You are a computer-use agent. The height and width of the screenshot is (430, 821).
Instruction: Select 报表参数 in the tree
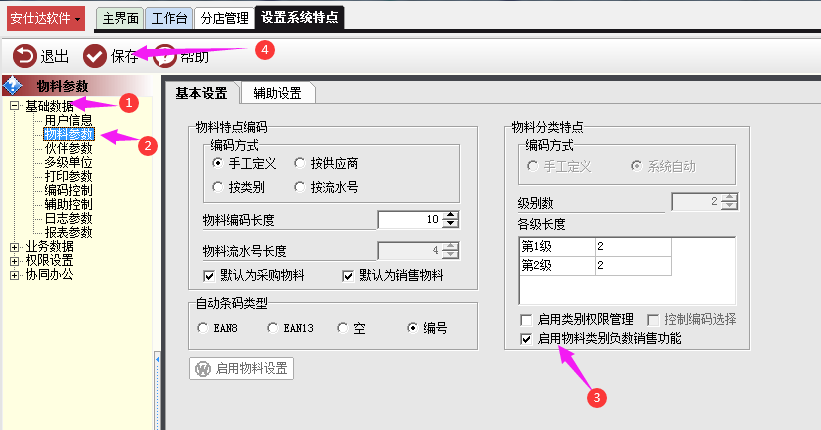(x=68, y=232)
